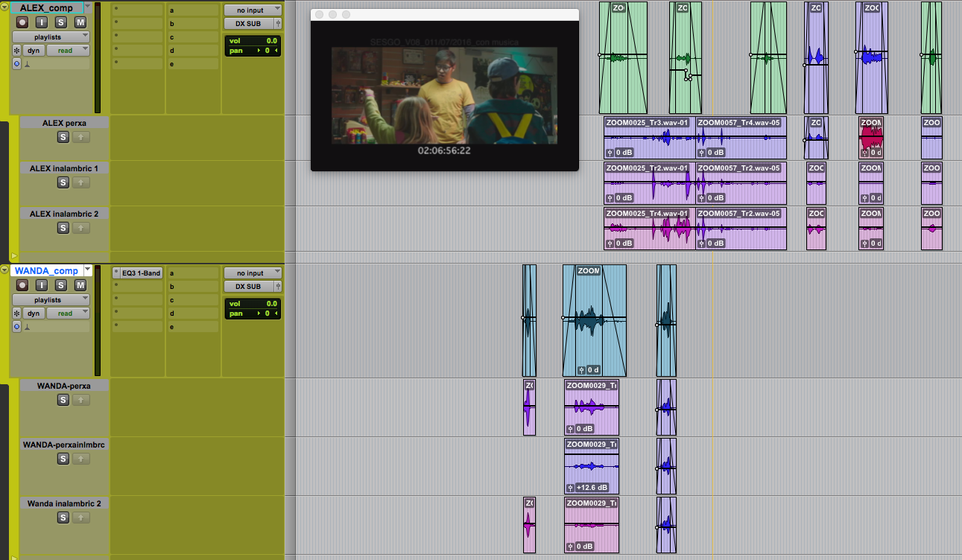Click insert slot a on ALEX_comp
This screenshot has width=962, height=560.
(138, 10)
